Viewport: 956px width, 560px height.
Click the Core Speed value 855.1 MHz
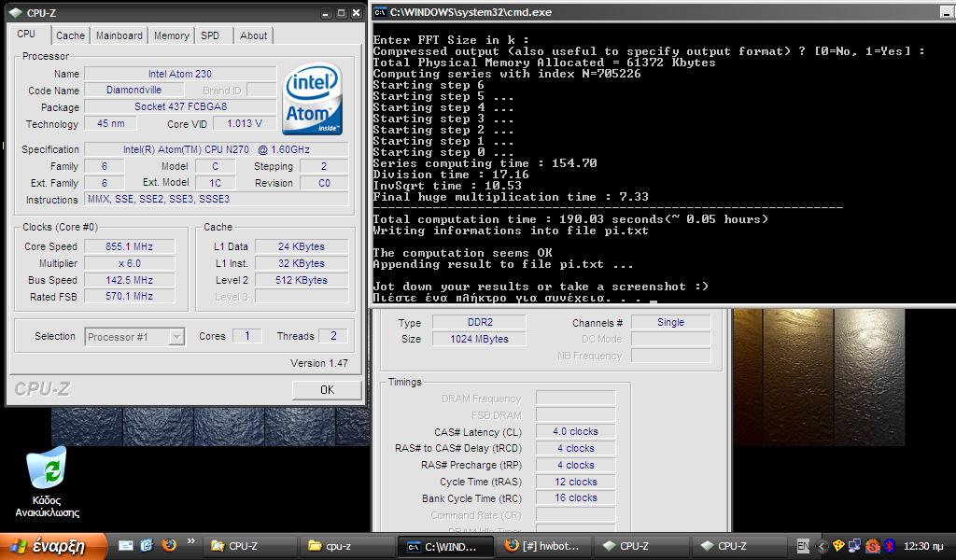point(129,246)
